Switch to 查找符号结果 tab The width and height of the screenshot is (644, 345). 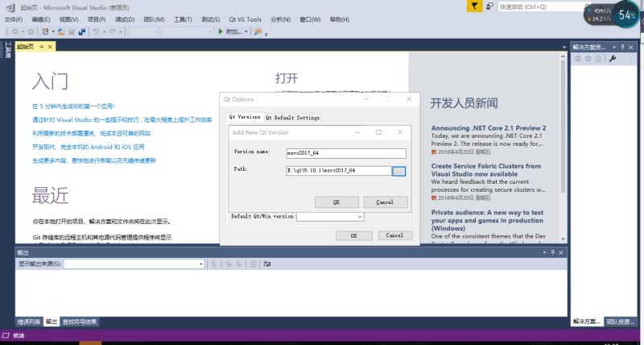tap(80, 322)
